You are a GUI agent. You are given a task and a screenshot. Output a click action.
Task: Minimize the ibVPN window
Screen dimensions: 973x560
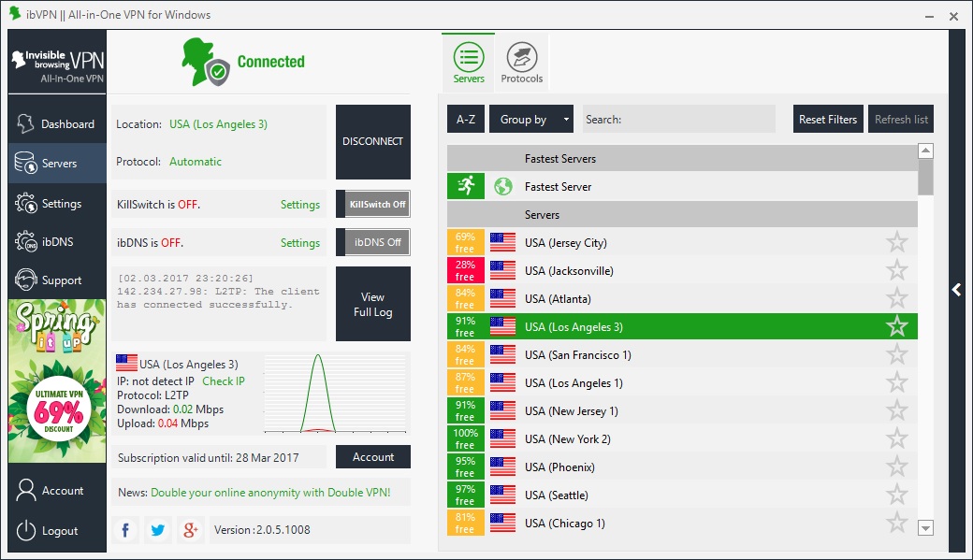click(929, 16)
